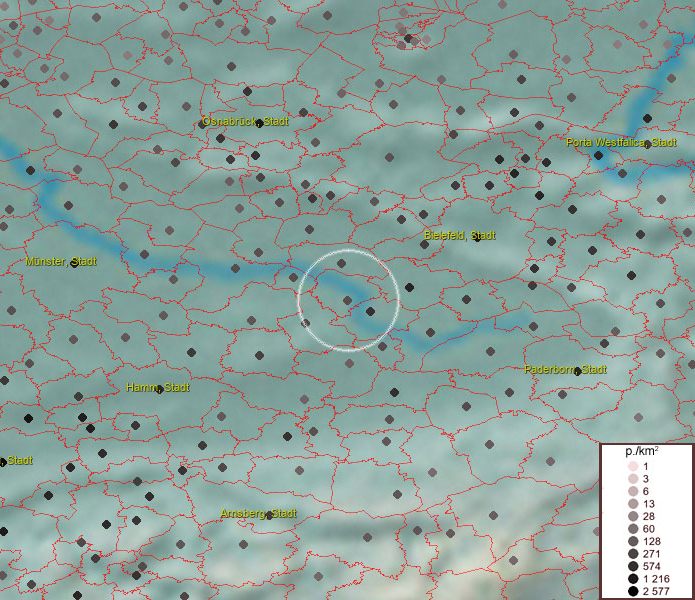Image resolution: width=695 pixels, height=600 pixels.
Task: Click the 'p./km²' legend title
Action: pos(642,452)
